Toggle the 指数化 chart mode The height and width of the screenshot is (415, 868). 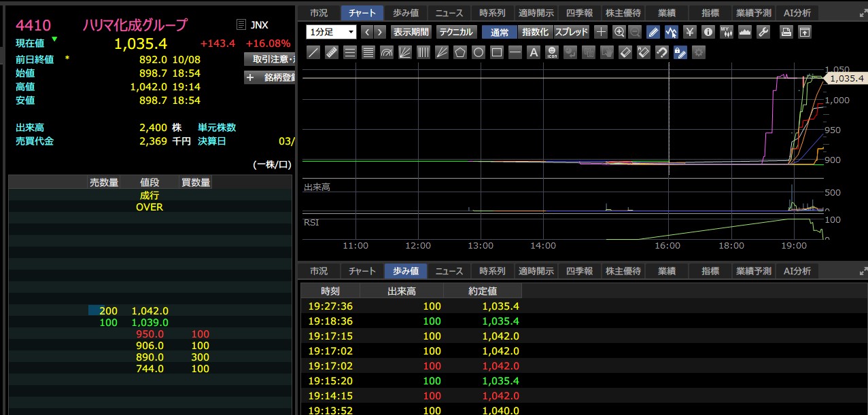[x=536, y=32]
